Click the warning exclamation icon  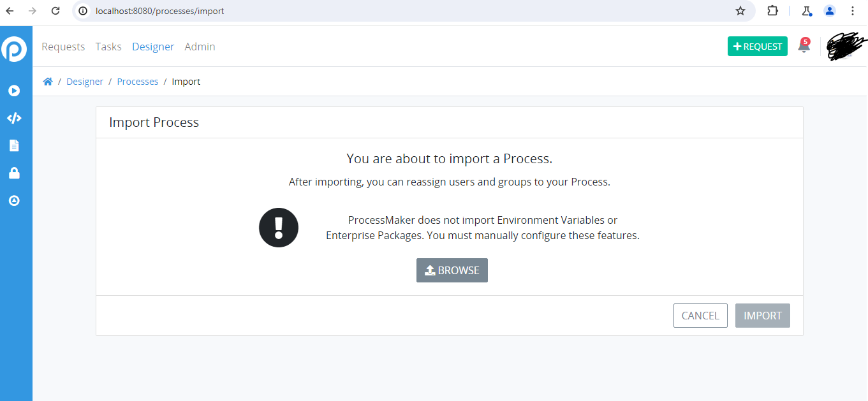click(x=279, y=228)
